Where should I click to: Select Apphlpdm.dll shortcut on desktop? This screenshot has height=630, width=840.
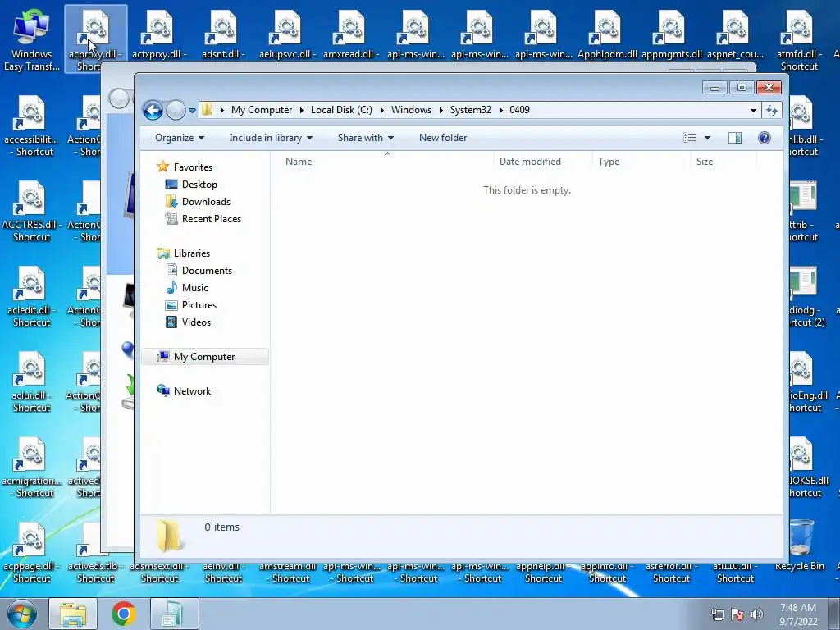pyautogui.click(x=608, y=34)
